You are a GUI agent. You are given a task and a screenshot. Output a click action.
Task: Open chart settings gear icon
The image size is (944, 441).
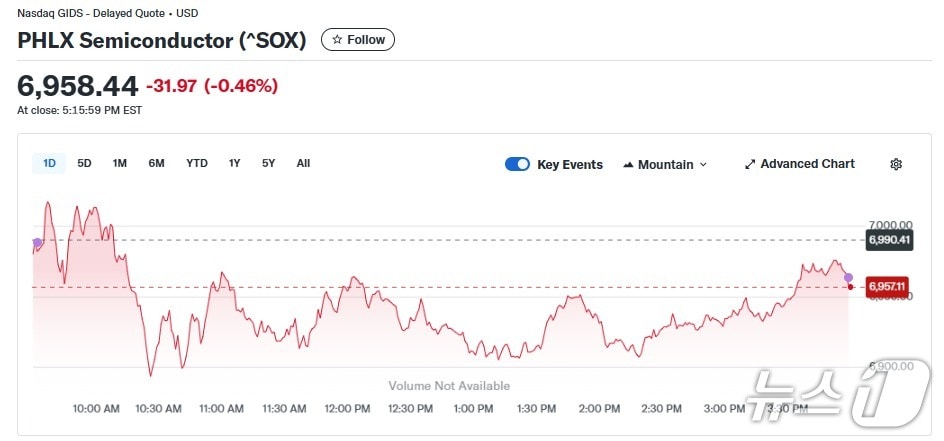[x=896, y=164]
